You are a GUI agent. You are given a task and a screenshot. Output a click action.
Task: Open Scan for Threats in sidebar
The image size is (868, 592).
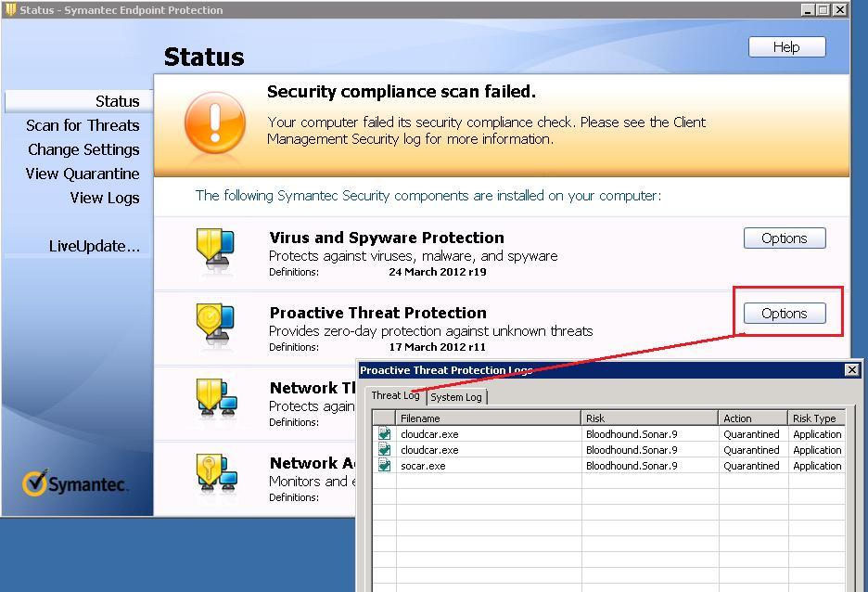(x=83, y=125)
